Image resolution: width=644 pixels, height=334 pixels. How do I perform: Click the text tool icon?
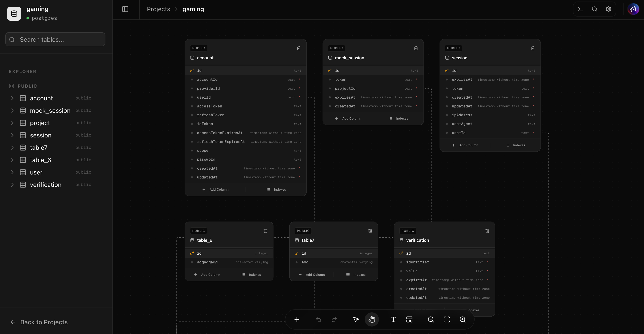[x=393, y=319]
